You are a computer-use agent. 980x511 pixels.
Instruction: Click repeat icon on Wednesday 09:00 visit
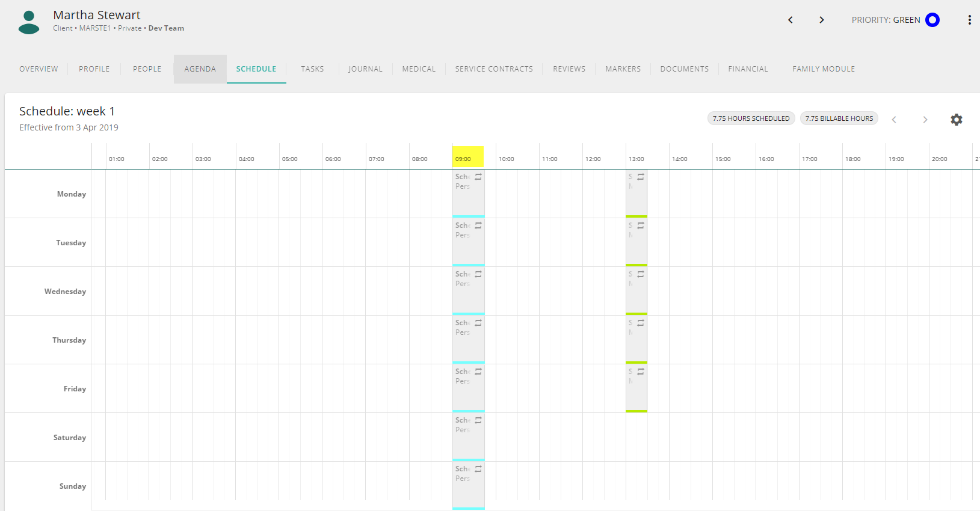(x=478, y=274)
